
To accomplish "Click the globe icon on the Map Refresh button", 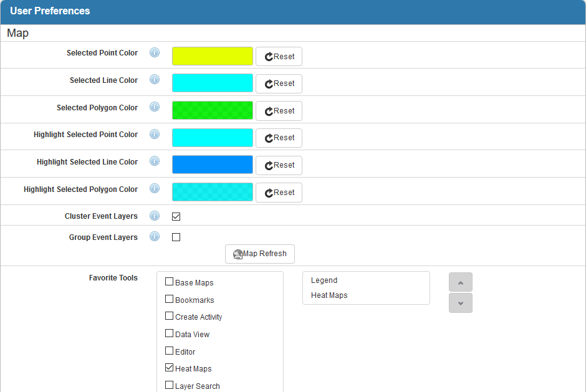I will [x=238, y=254].
